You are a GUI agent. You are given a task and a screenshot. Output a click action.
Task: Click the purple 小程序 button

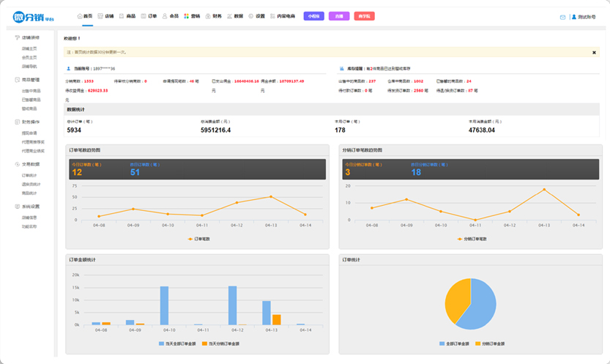click(x=313, y=16)
